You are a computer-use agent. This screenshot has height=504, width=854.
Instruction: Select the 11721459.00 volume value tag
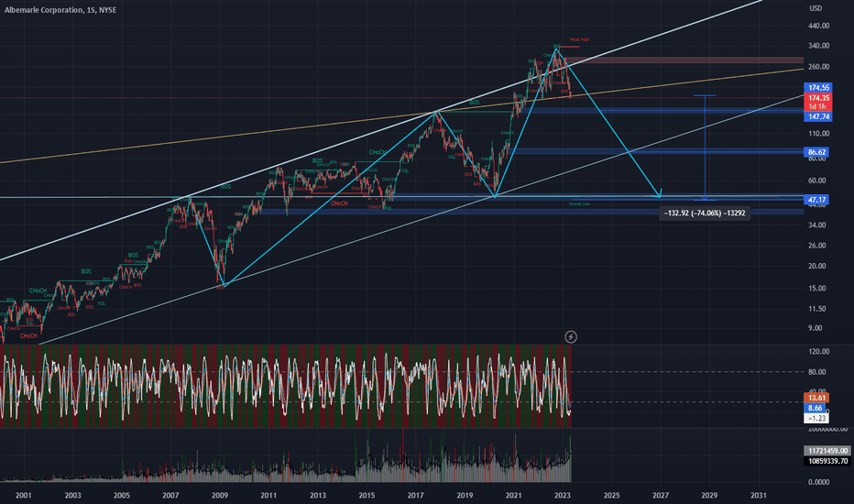tap(827, 451)
